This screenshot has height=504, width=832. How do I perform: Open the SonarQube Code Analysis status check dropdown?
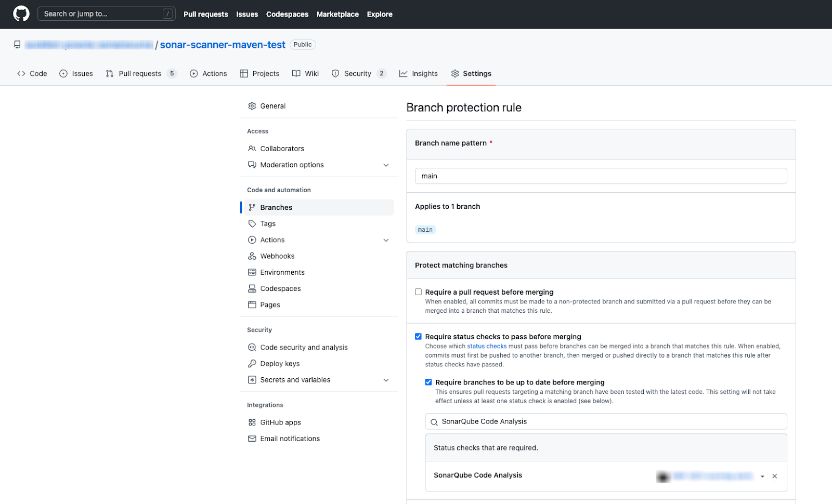click(762, 475)
